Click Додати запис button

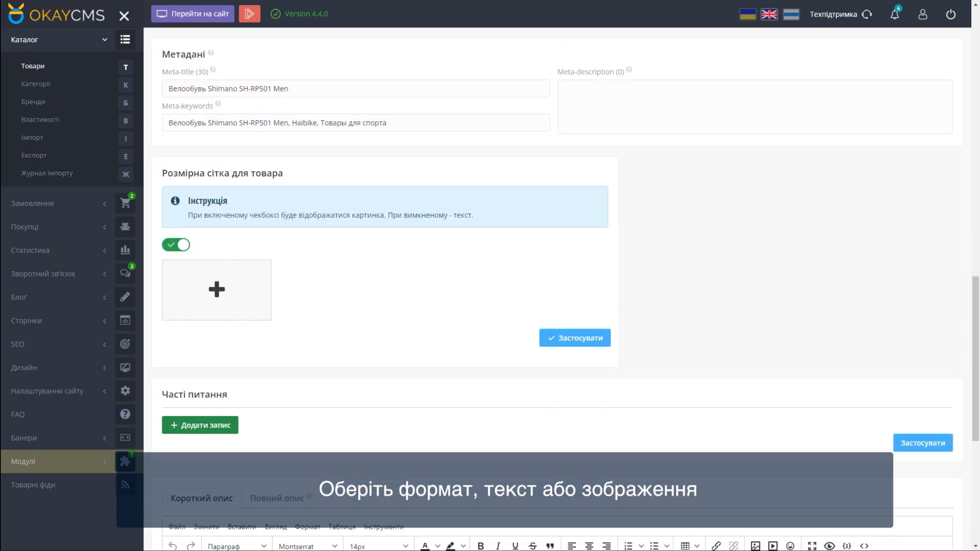click(200, 425)
